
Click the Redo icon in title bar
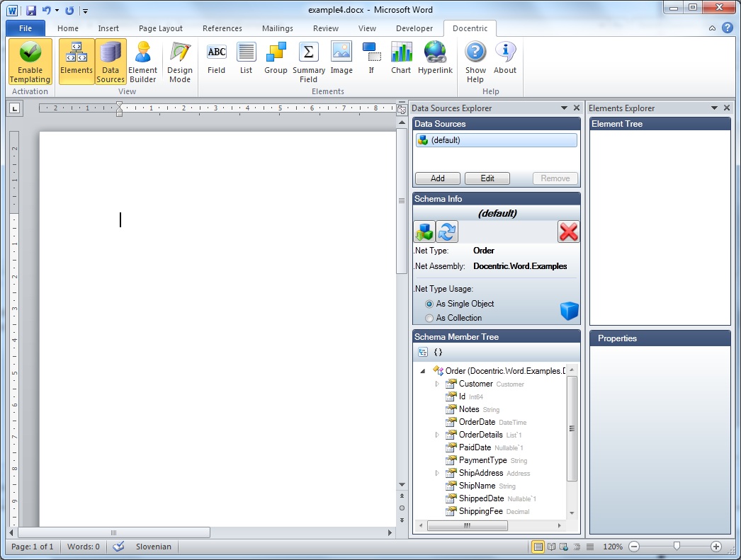[69, 10]
